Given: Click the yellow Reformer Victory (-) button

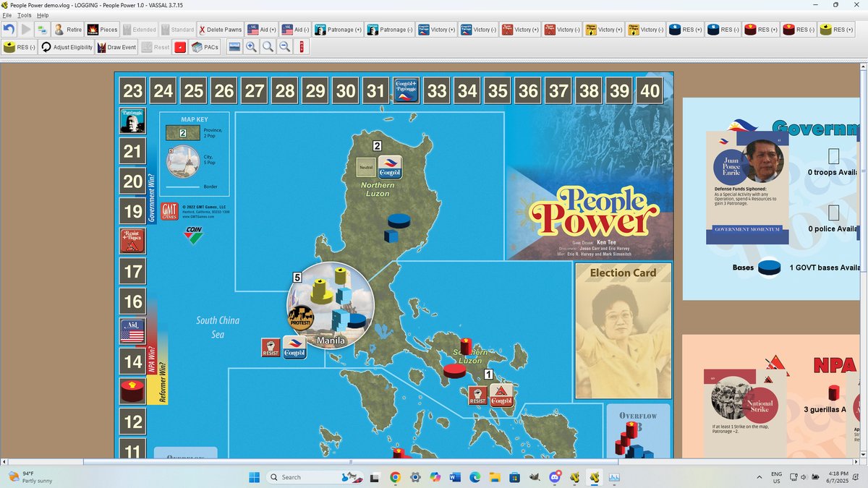Looking at the screenshot, I should coord(646,30).
